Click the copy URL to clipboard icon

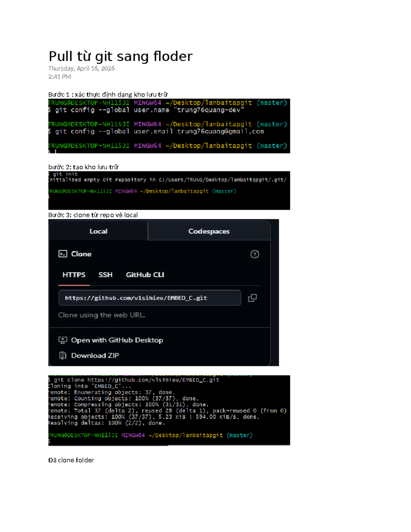click(252, 298)
